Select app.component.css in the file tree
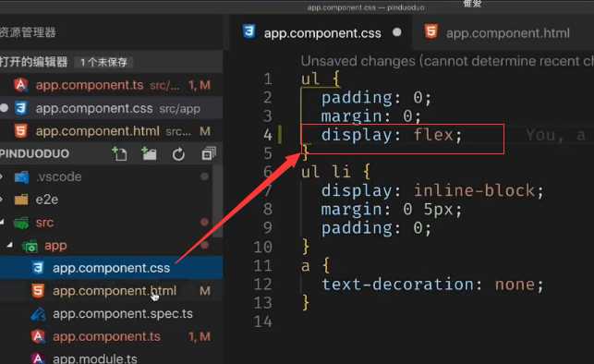 (112, 268)
